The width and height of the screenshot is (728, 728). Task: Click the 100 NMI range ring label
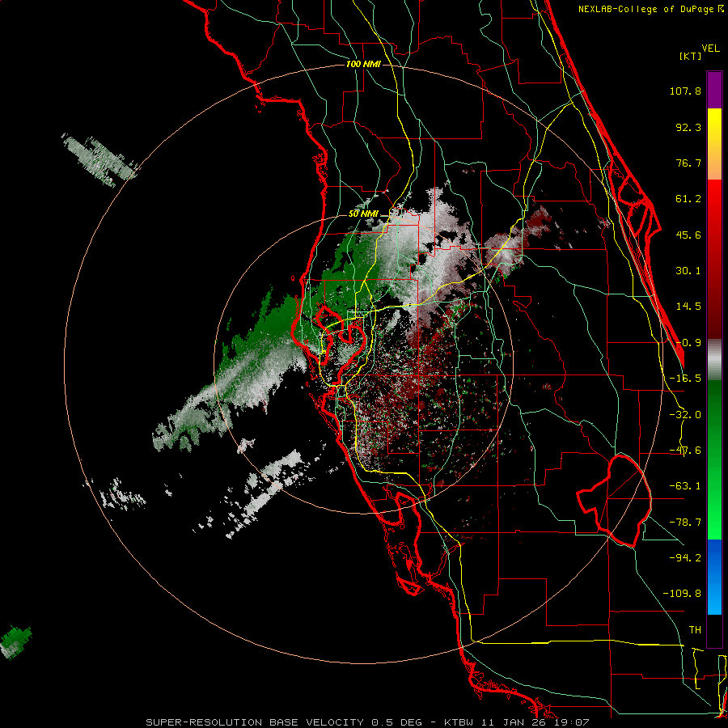coord(363,64)
